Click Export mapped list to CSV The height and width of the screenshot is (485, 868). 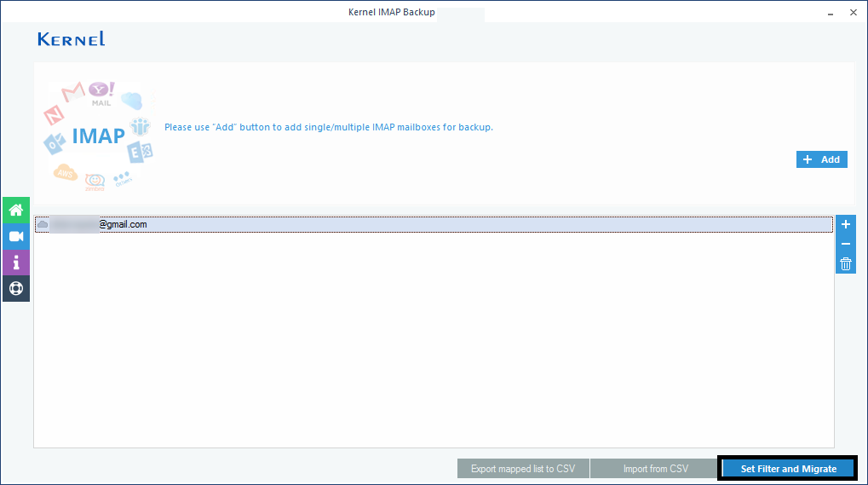tap(523, 469)
